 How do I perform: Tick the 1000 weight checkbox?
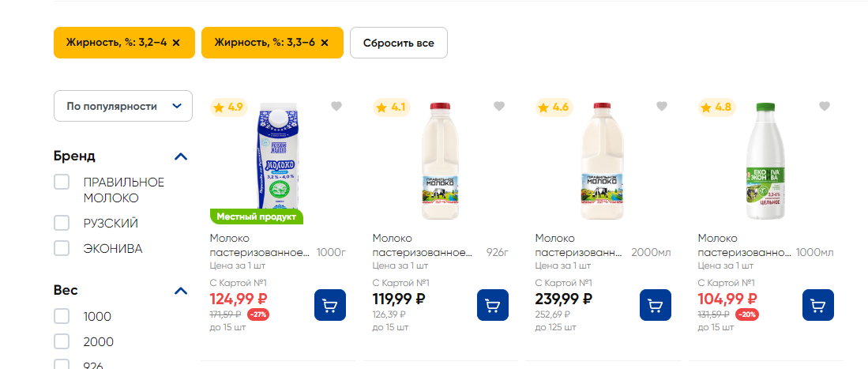click(x=62, y=317)
